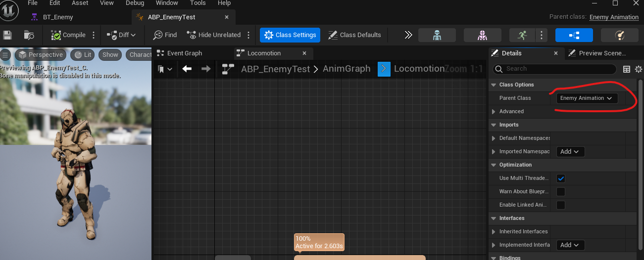
Task: Click the graph hierarchy icon beside breadcrumb
Action: point(228,69)
